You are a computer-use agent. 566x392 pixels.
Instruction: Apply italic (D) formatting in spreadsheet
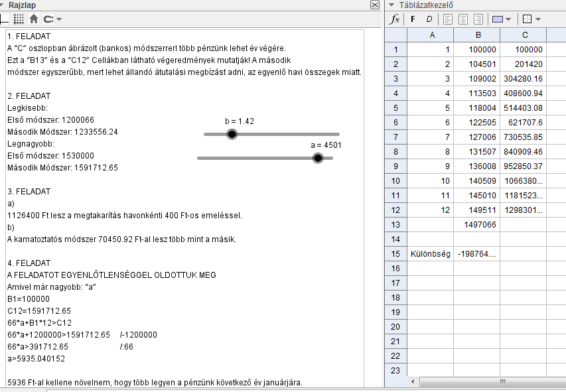(429, 19)
